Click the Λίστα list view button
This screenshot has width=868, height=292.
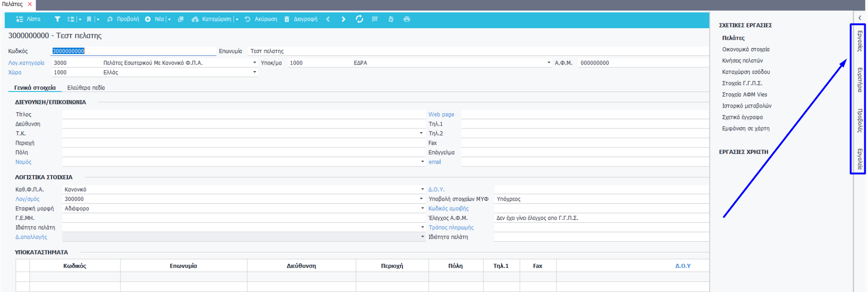[28, 19]
